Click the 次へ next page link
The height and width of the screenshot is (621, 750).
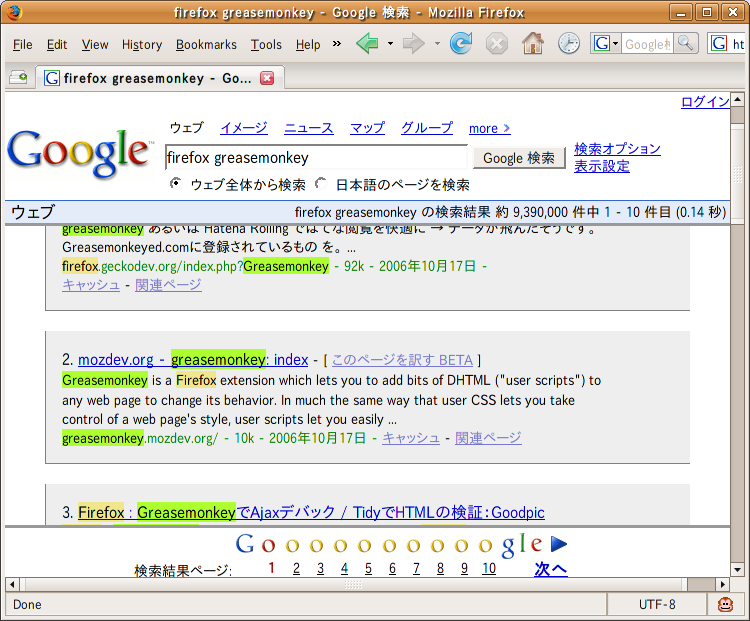(x=551, y=569)
